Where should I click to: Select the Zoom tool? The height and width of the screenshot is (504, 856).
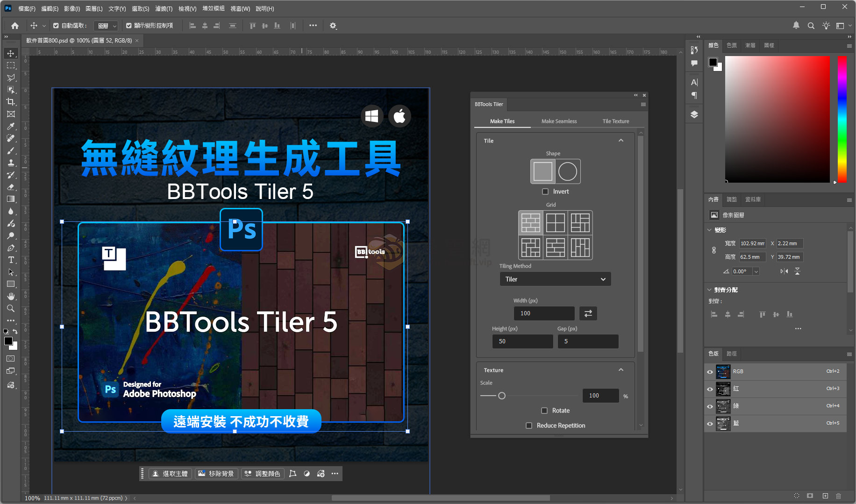[x=11, y=308]
